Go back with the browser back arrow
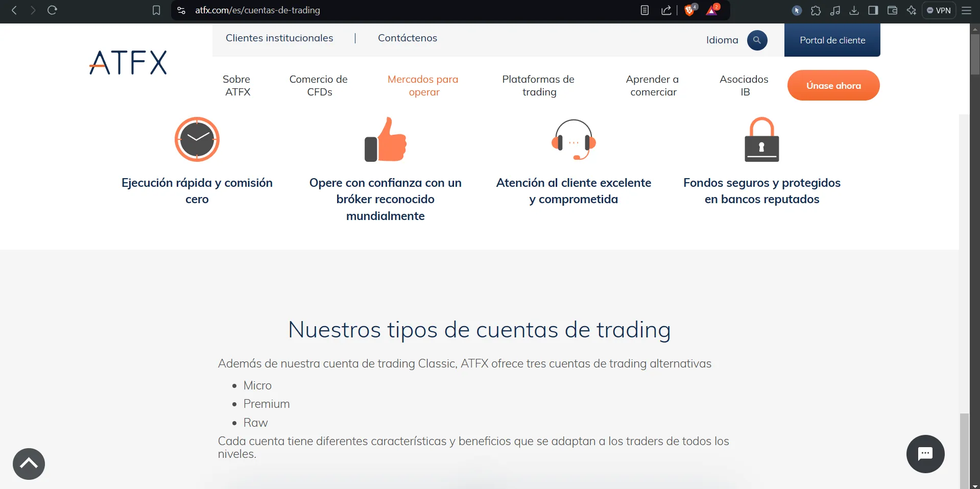The image size is (980, 489). click(x=14, y=10)
